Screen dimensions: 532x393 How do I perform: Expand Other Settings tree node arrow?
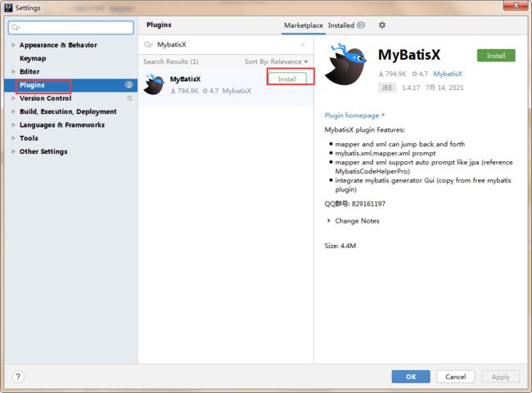tap(14, 151)
